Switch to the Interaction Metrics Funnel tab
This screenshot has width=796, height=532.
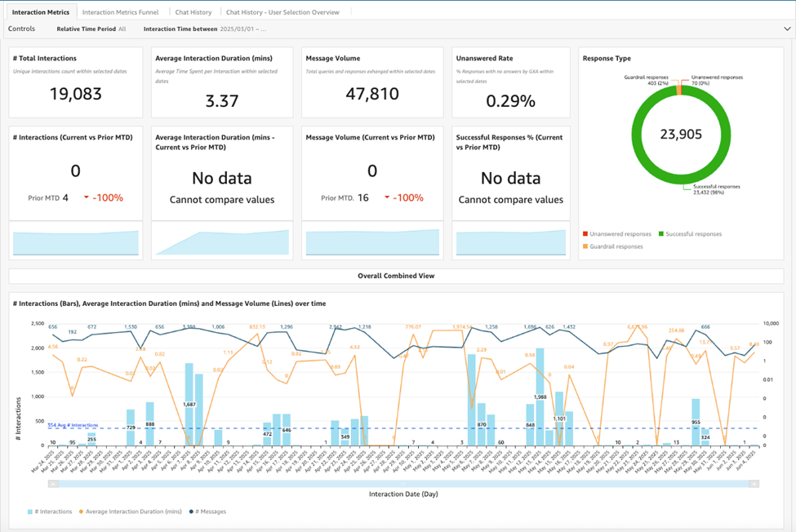(x=122, y=12)
